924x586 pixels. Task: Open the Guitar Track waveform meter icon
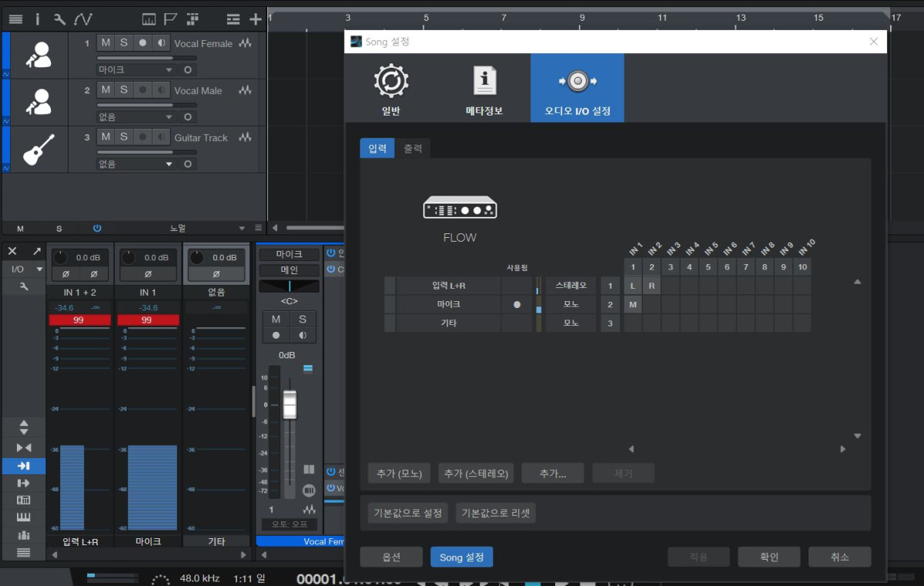(245, 138)
